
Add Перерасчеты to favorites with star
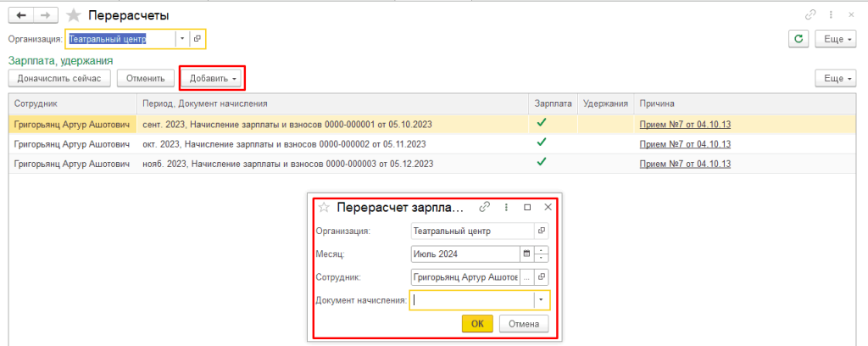[x=75, y=15]
